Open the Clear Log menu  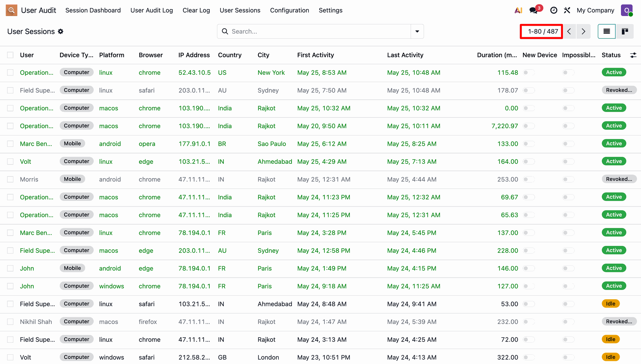196,10
